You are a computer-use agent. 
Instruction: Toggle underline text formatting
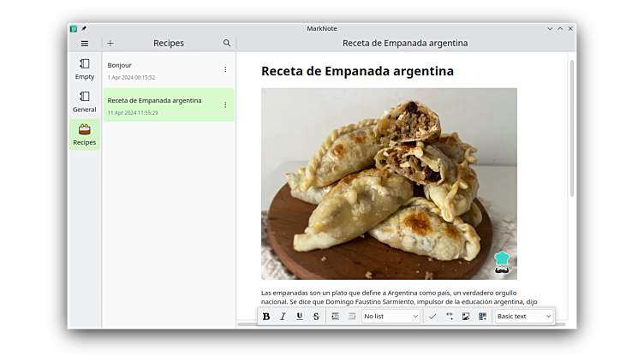pyautogui.click(x=299, y=317)
